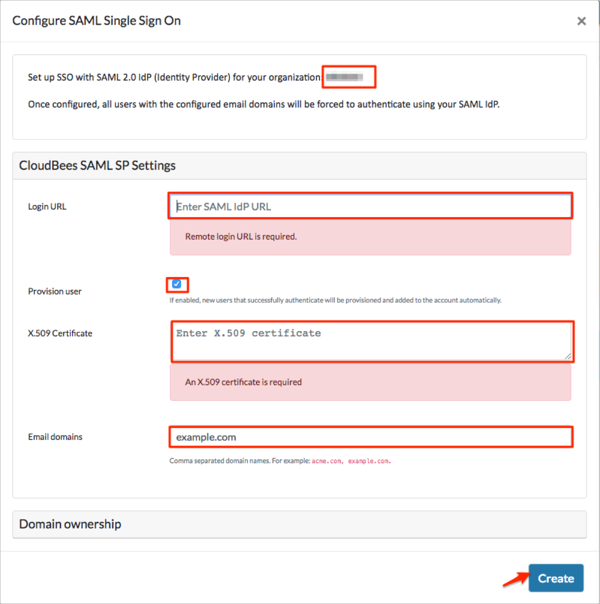This screenshot has width=600, height=604.
Task: Close the Configure SAML dialog
Action: point(582,21)
